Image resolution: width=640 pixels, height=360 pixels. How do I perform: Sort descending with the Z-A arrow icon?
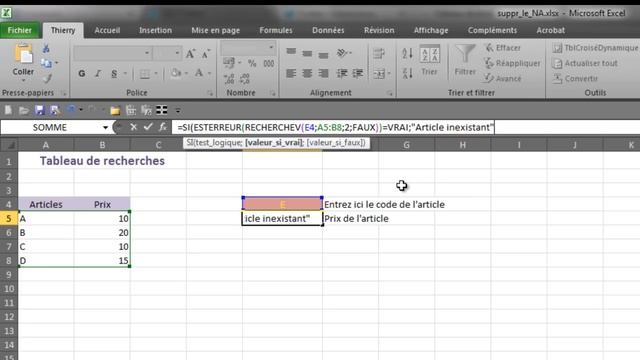[407, 73]
